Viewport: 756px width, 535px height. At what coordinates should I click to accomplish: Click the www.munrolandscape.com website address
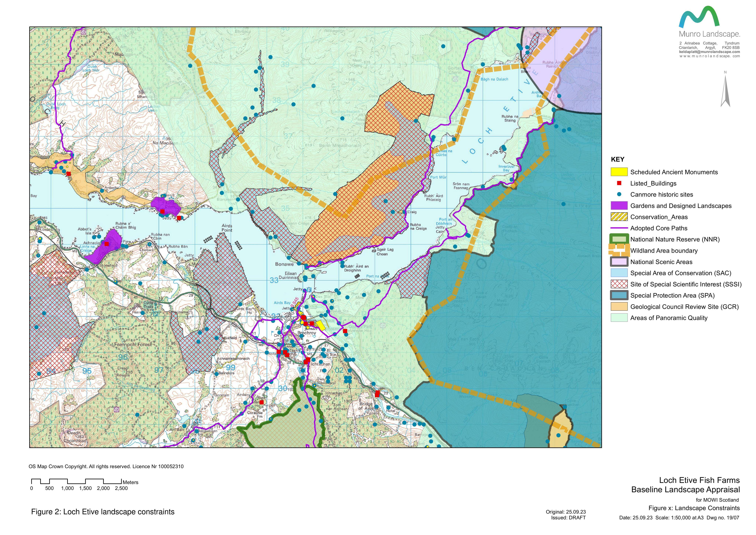(709, 56)
